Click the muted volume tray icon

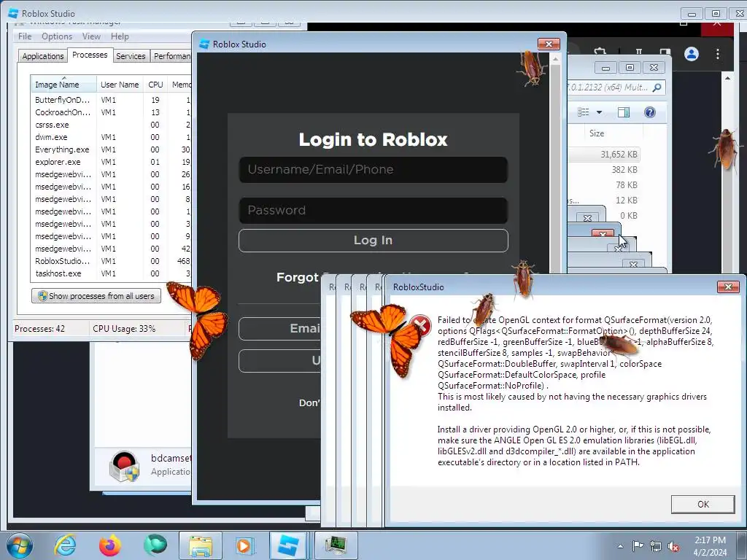(x=673, y=546)
